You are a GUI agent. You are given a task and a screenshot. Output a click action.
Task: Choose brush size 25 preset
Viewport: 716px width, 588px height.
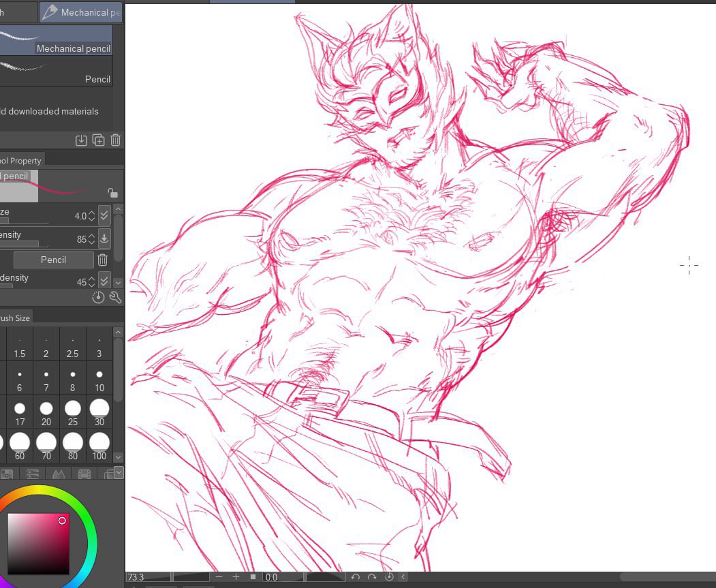click(x=73, y=412)
